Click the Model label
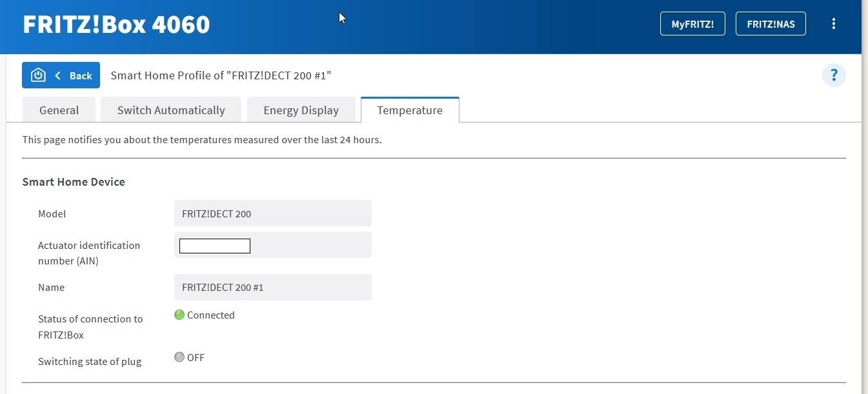The height and width of the screenshot is (394, 868). click(52, 213)
